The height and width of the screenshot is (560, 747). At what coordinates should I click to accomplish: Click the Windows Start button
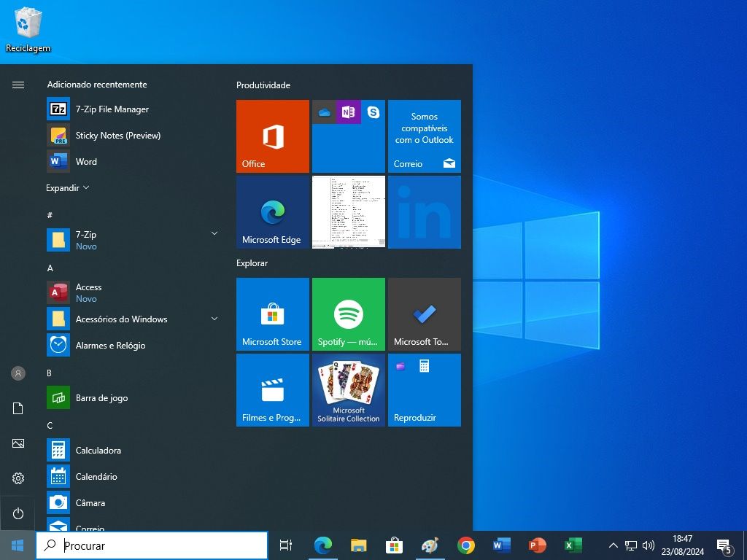(18, 545)
